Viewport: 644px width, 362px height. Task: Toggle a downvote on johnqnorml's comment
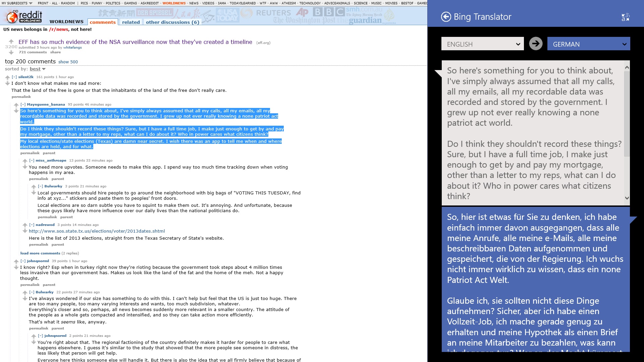click(16, 267)
